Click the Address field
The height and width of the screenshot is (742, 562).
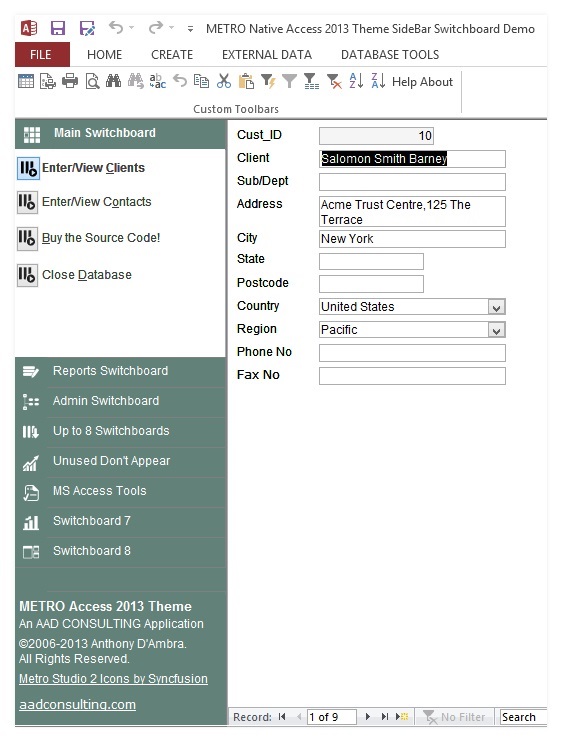point(412,212)
